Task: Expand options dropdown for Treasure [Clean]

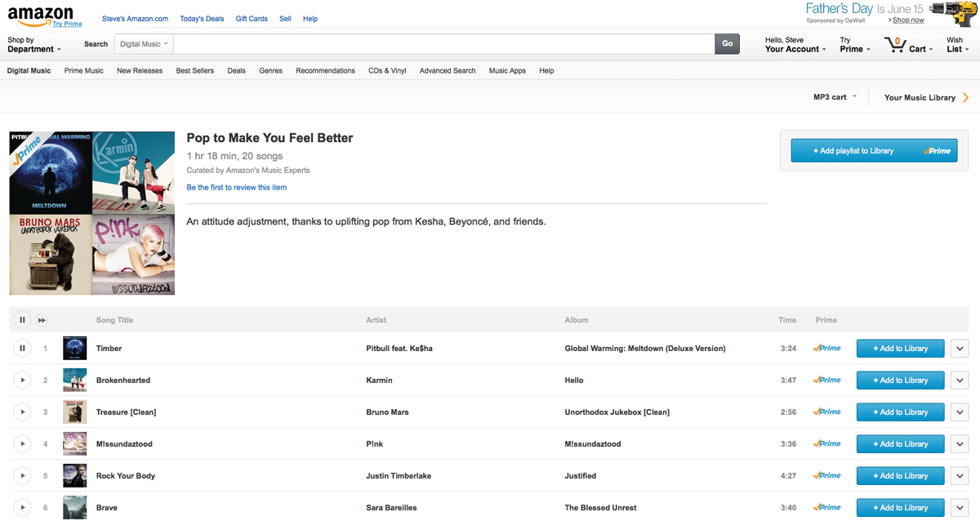Action: click(960, 412)
